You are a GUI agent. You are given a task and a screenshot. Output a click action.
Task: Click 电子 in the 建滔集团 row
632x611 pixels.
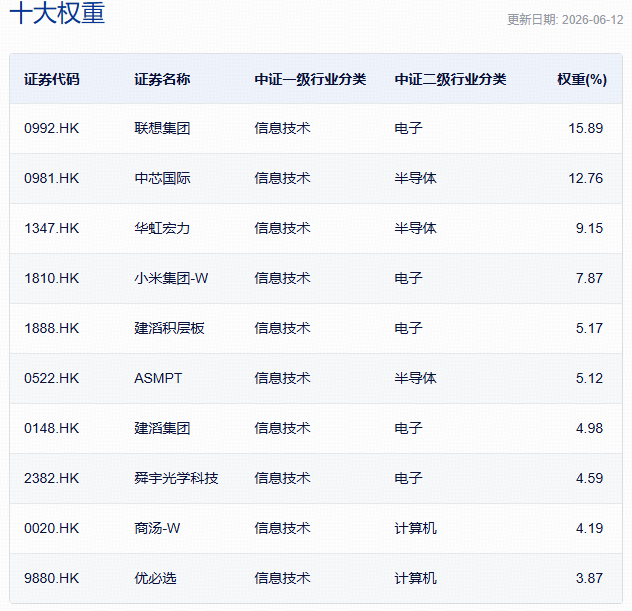click(x=408, y=428)
